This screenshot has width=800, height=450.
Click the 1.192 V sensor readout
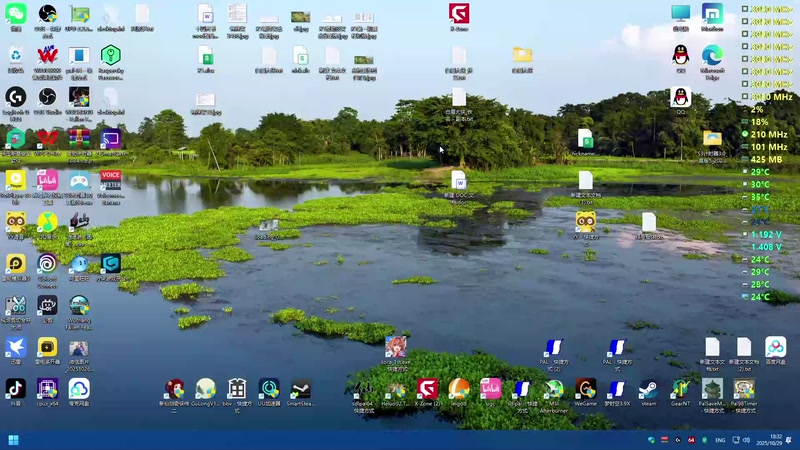point(766,234)
